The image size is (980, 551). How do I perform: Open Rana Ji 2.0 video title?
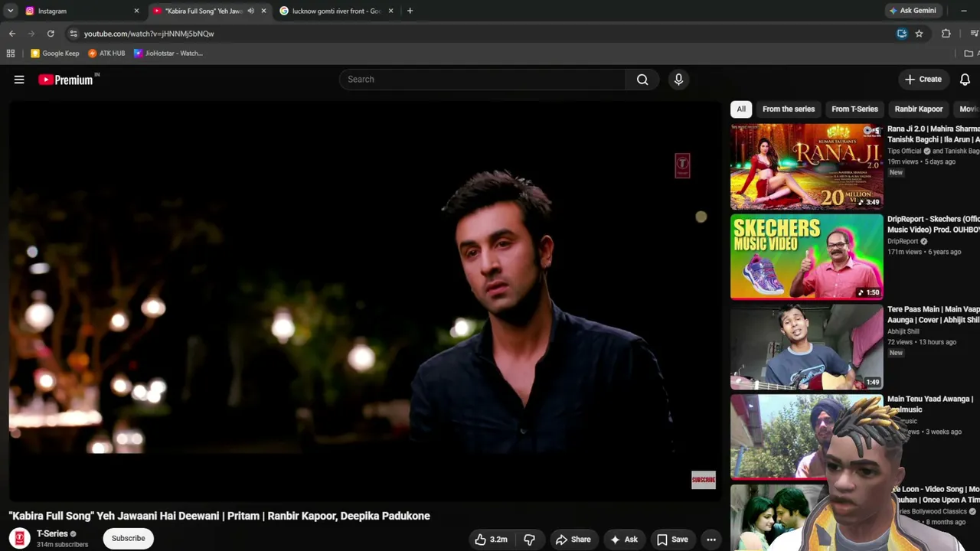933,134
